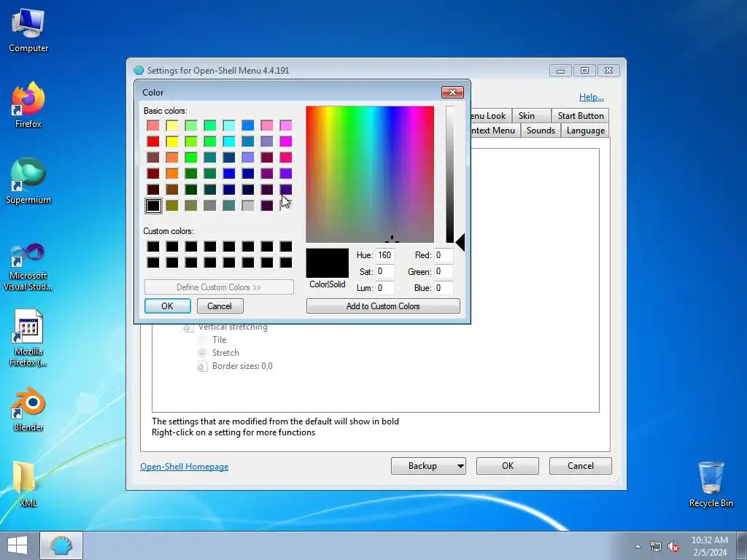Image resolution: width=747 pixels, height=560 pixels.
Task: Open the Recycle Bin
Action: pyautogui.click(x=711, y=484)
